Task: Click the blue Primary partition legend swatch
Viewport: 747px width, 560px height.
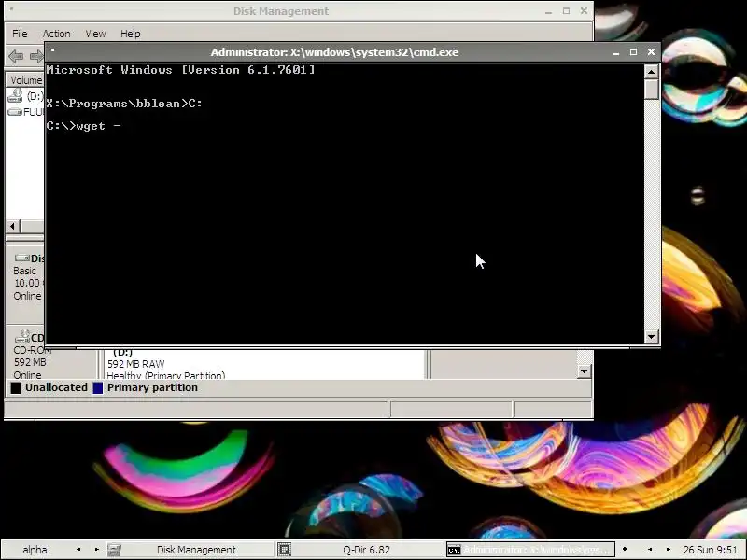Action: [x=98, y=388]
